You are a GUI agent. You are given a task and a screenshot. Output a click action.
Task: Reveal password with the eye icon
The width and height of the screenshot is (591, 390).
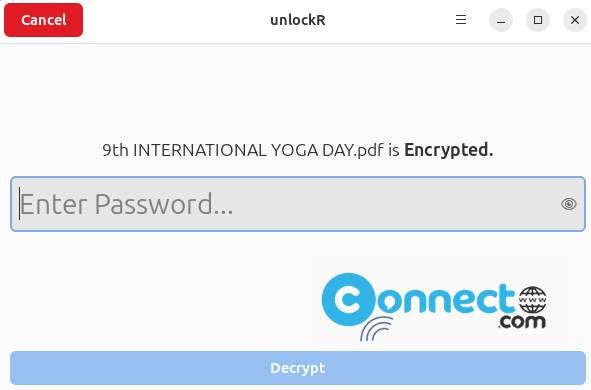568,204
